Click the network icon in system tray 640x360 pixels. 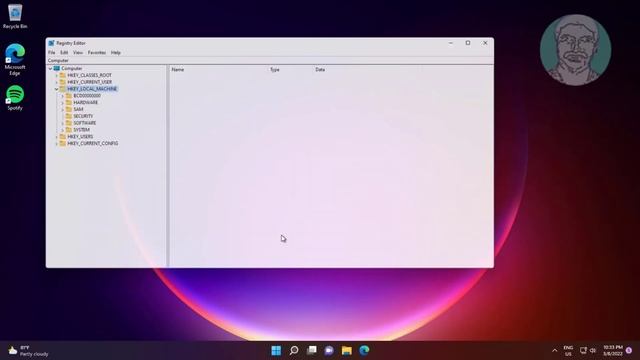[x=583, y=351]
